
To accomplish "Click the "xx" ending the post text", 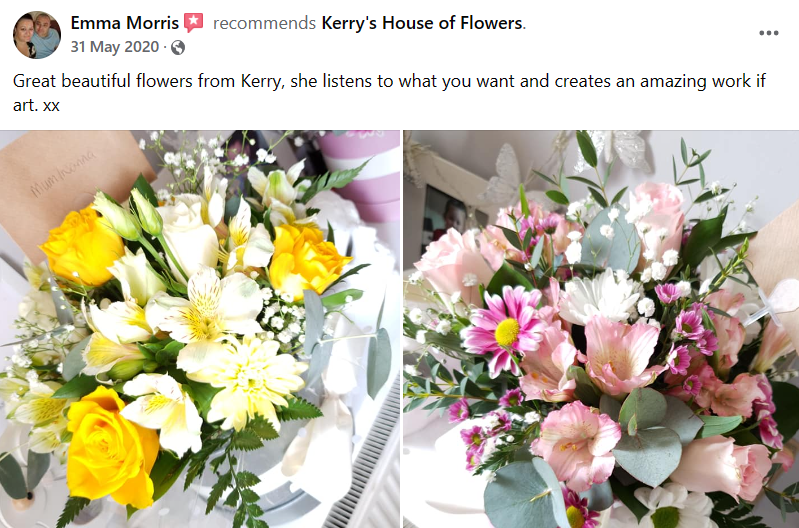I will point(52,102).
